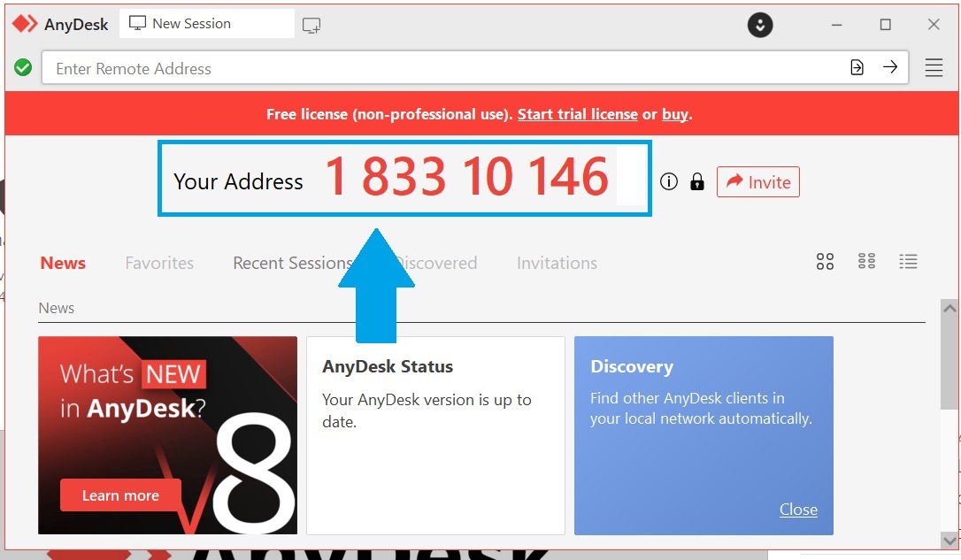The image size is (961, 560).
Task: Click the new session tab plus icon
Action: click(x=311, y=26)
